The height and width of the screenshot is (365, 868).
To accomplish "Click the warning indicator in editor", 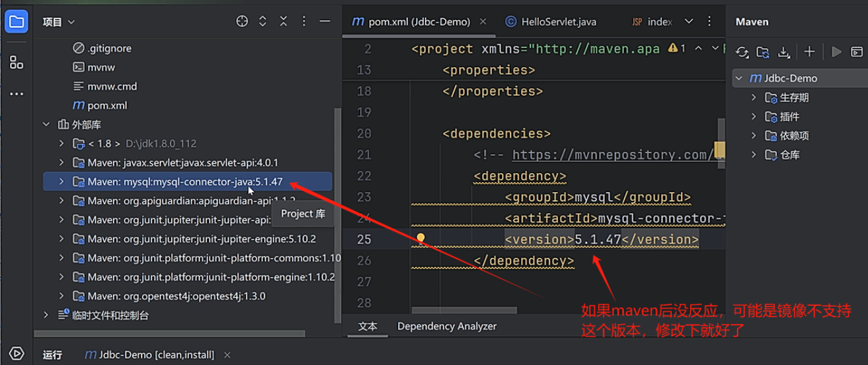I will [677, 49].
